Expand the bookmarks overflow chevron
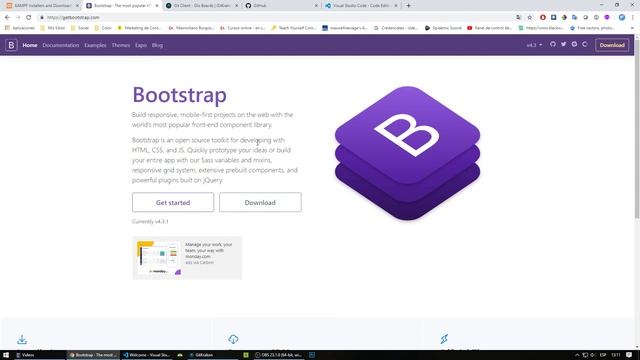 point(632,28)
